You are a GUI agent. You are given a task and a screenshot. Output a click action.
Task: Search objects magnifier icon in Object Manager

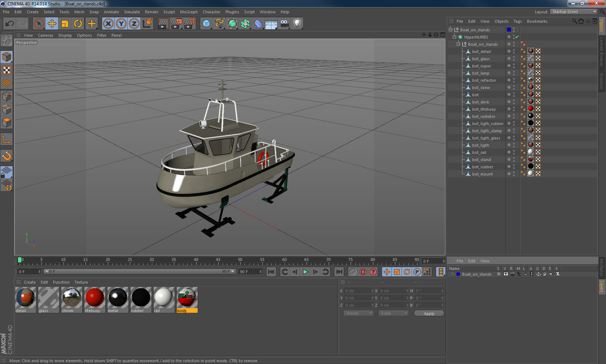point(575,21)
